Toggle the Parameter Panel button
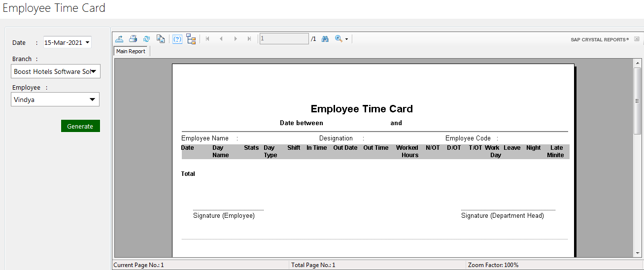Viewport: 644px width, 270px height. [177, 39]
